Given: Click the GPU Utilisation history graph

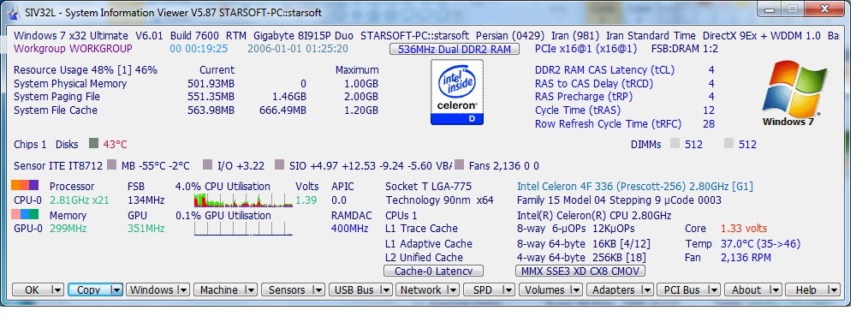Looking at the screenshot, I should pos(244,229).
